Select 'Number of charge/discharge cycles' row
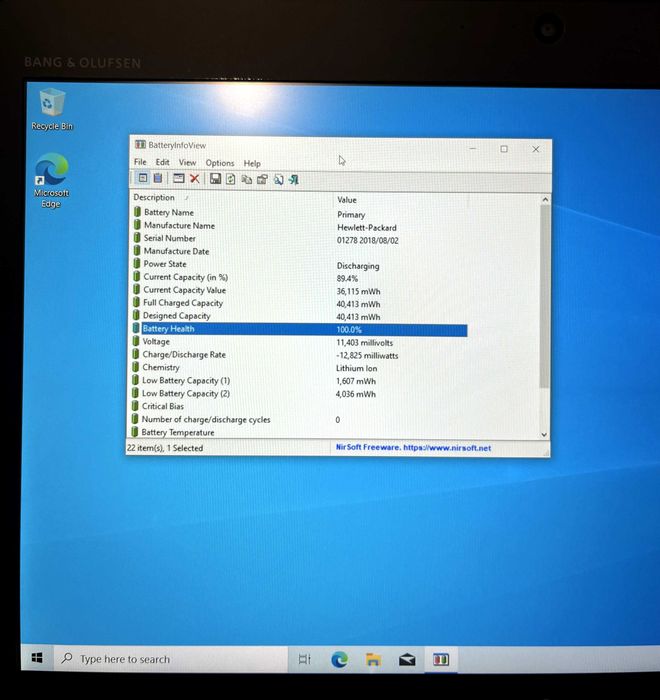 [299, 420]
